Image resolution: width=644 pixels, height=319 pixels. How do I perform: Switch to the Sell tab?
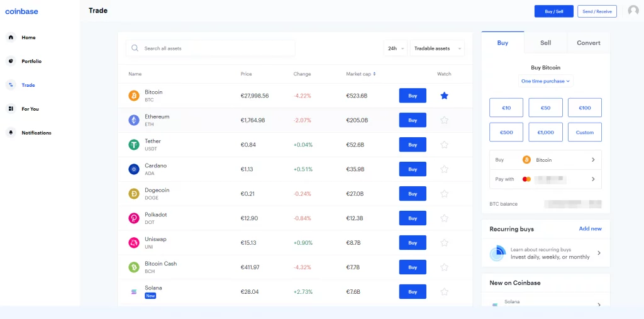pos(545,43)
